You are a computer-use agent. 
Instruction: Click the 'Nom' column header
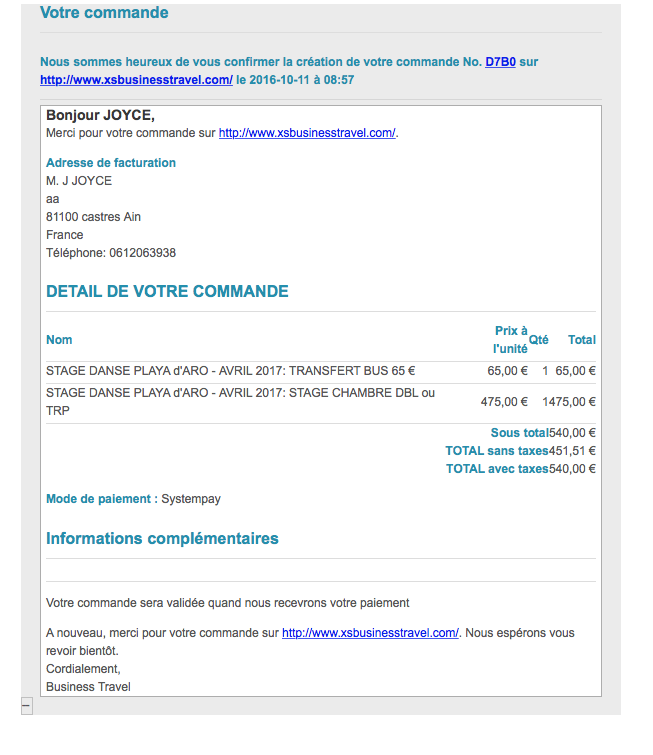coord(59,340)
